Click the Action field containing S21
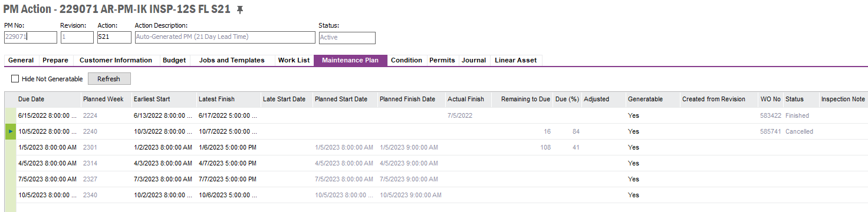868x212 pixels. [x=114, y=37]
